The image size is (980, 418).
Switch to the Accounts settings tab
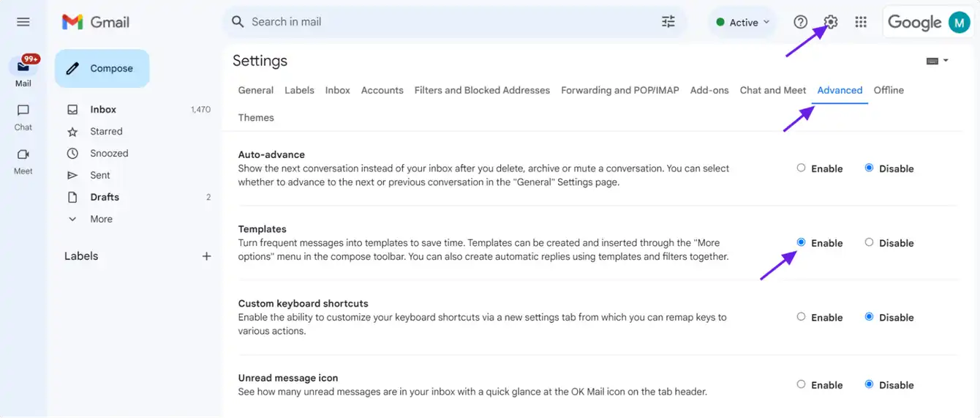382,90
